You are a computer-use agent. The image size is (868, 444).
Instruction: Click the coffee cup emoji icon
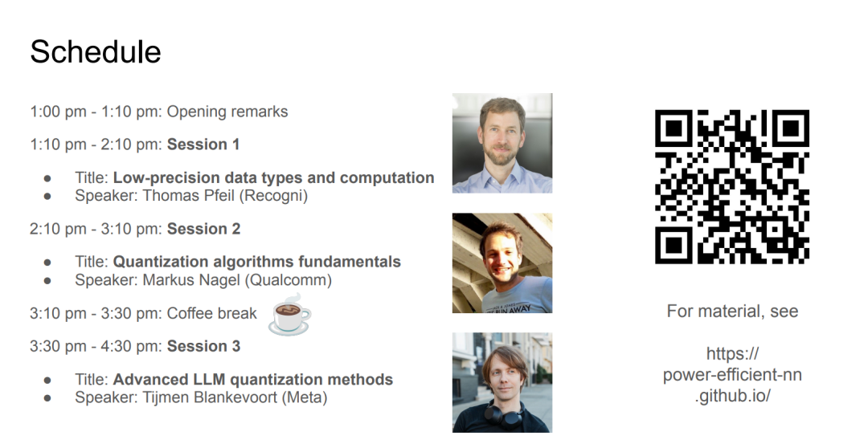click(289, 315)
